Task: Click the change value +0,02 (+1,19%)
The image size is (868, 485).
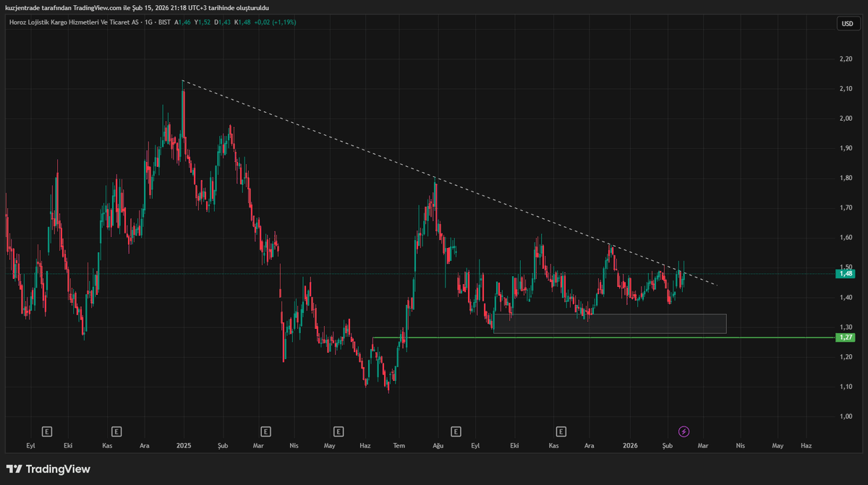Action: pyautogui.click(x=275, y=22)
